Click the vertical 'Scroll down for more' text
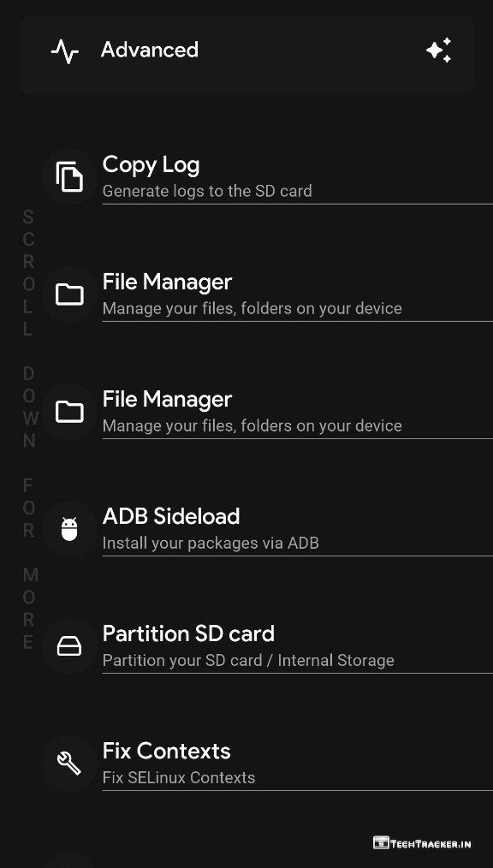 [29, 430]
